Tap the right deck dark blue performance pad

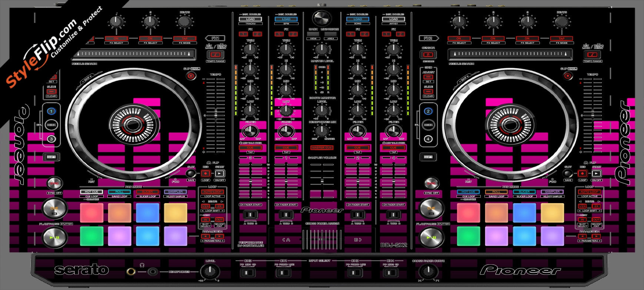[x=524, y=212]
